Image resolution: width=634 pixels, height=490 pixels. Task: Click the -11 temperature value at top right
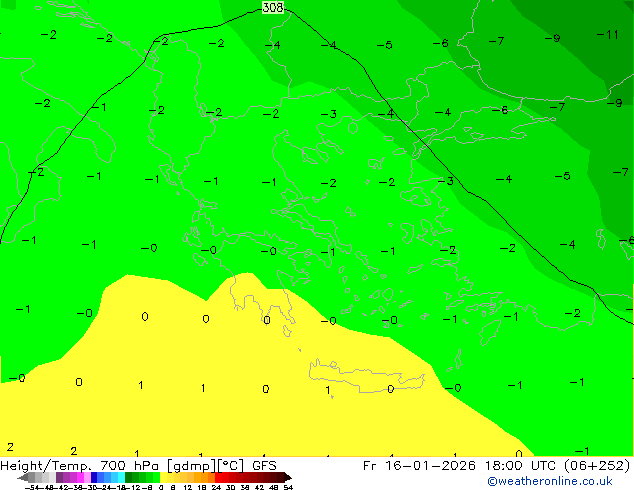pos(608,35)
